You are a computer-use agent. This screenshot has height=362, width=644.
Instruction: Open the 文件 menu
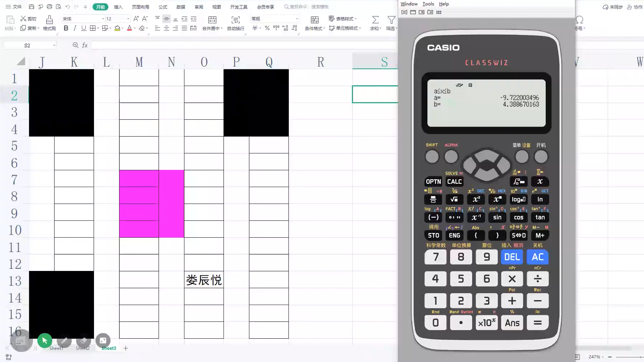(14, 7)
